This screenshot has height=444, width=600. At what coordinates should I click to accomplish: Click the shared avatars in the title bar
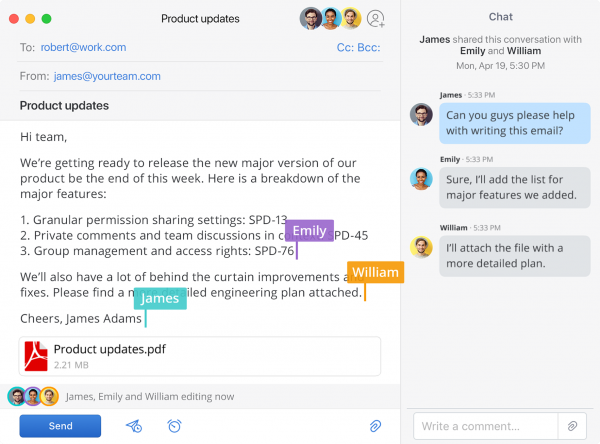330,18
